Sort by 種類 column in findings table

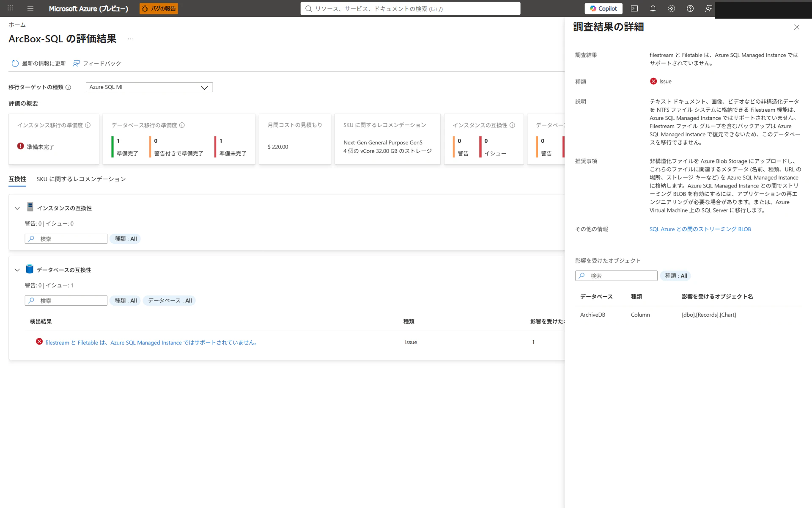pos(409,322)
